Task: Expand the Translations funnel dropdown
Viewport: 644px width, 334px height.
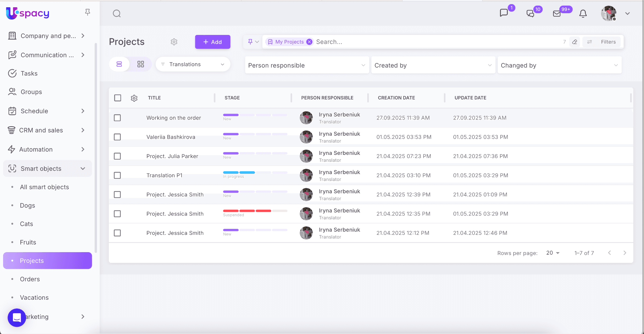Action: (193, 64)
